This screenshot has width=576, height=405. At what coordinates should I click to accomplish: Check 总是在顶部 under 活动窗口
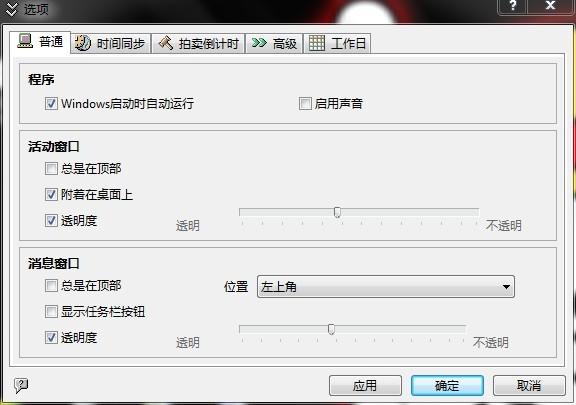tap(51, 169)
